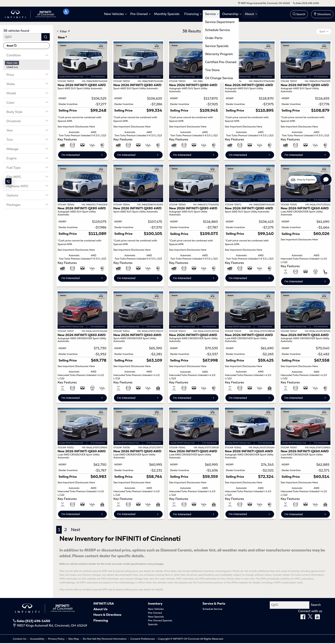
Task: Expand the Packages filter
Action: [x=26, y=205]
